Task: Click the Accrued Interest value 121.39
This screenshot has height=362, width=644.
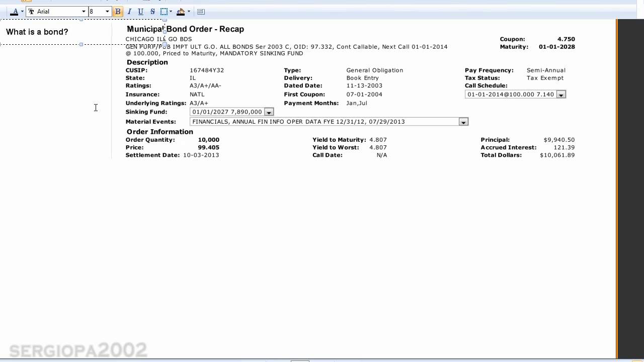Action: pyautogui.click(x=564, y=147)
